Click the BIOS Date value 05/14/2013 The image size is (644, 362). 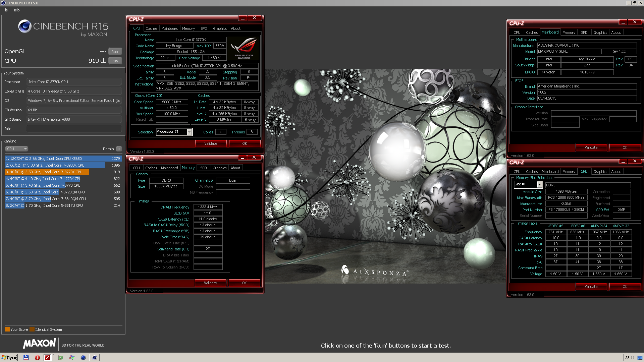coord(587,99)
